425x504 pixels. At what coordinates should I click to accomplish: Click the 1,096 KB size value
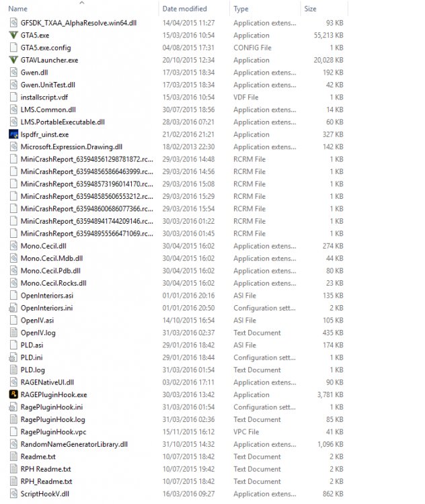[330, 444]
